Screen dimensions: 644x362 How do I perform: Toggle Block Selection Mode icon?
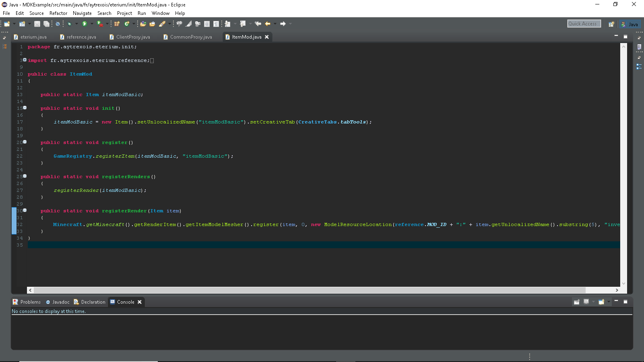(x=207, y=24)
